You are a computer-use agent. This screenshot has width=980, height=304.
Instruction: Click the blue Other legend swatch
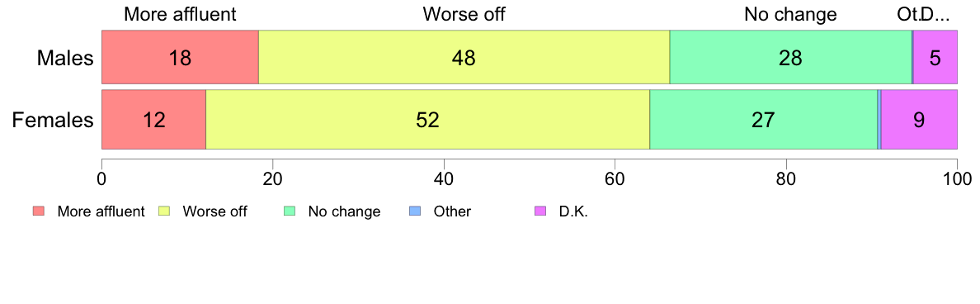pos(415,212)
